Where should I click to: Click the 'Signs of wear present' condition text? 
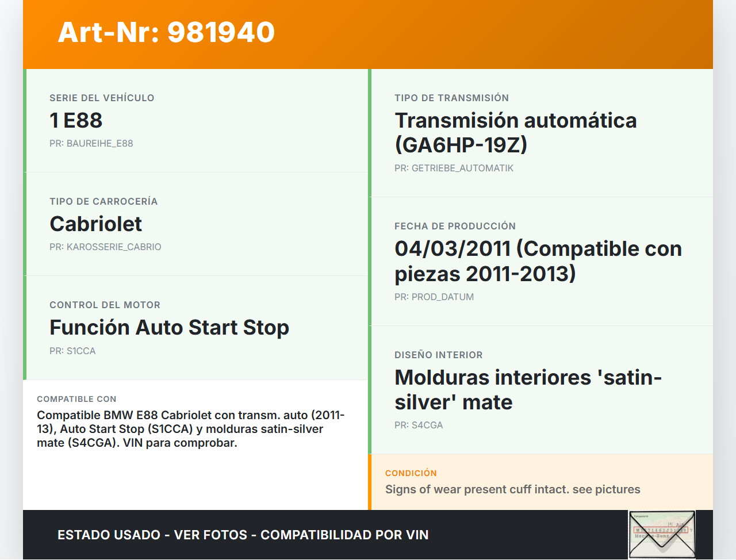[x=512, y=489]
